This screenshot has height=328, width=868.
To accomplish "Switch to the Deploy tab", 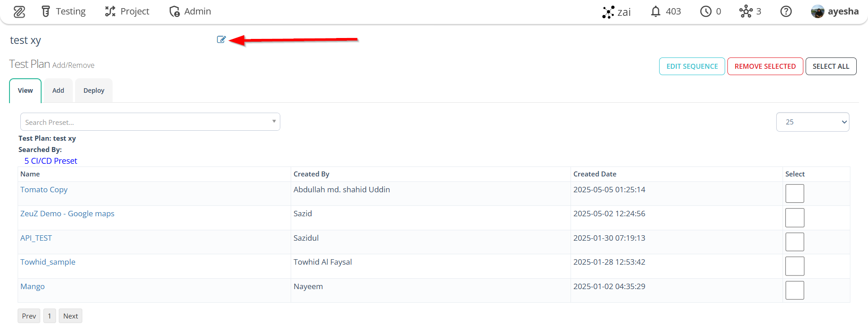I will click(94, 90).
